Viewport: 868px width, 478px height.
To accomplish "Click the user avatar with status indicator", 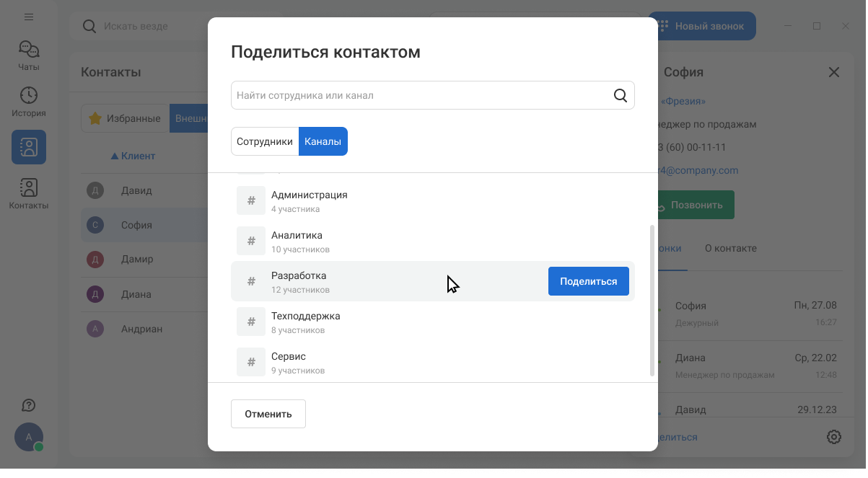I will (x=29, y=437).
